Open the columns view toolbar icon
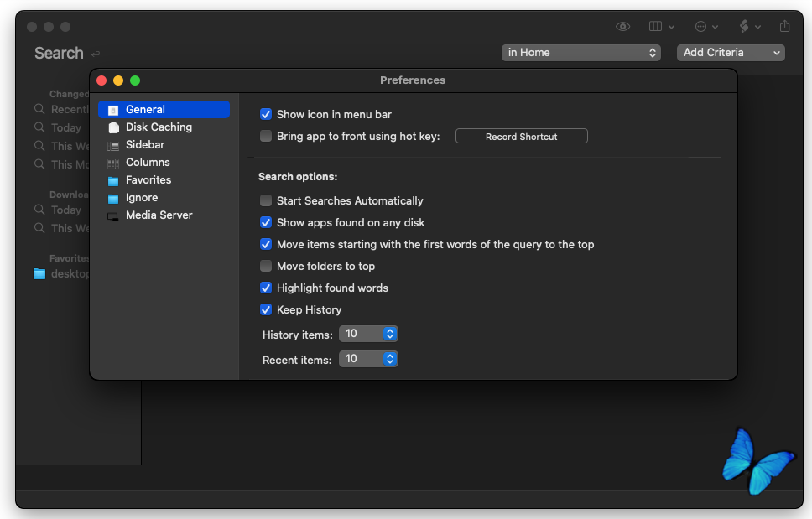This screenshot has width=812, height=519. (656, 27)
